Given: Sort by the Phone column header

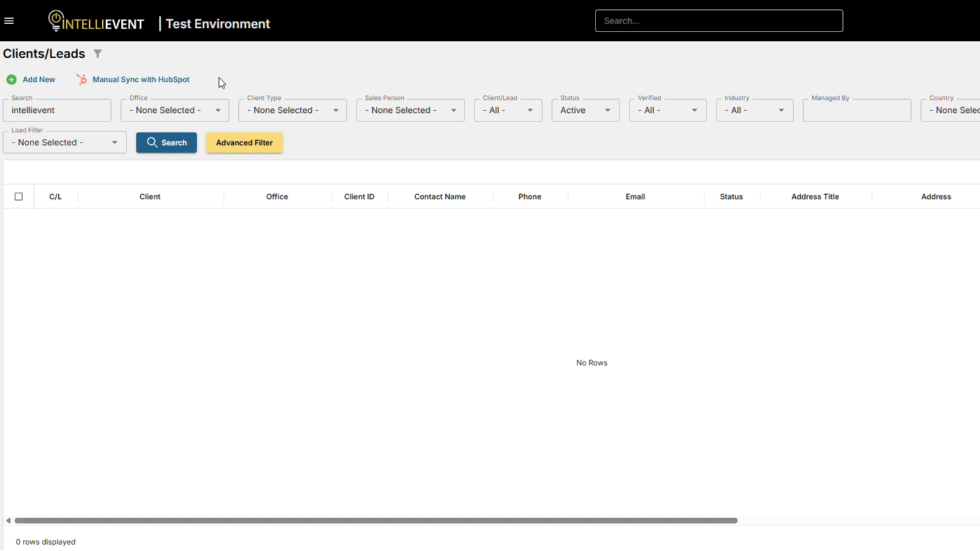Looking at the screenshot, I should (530, 196).
